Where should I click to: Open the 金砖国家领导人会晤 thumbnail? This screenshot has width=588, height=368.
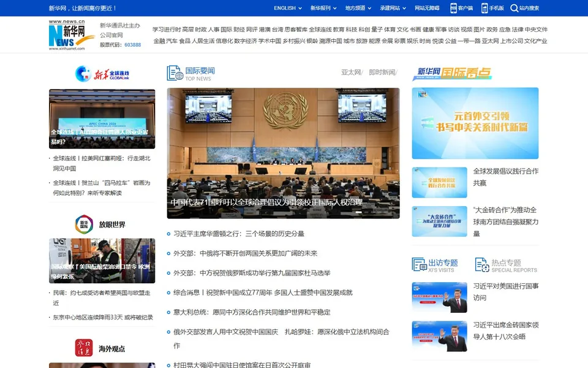440,336
